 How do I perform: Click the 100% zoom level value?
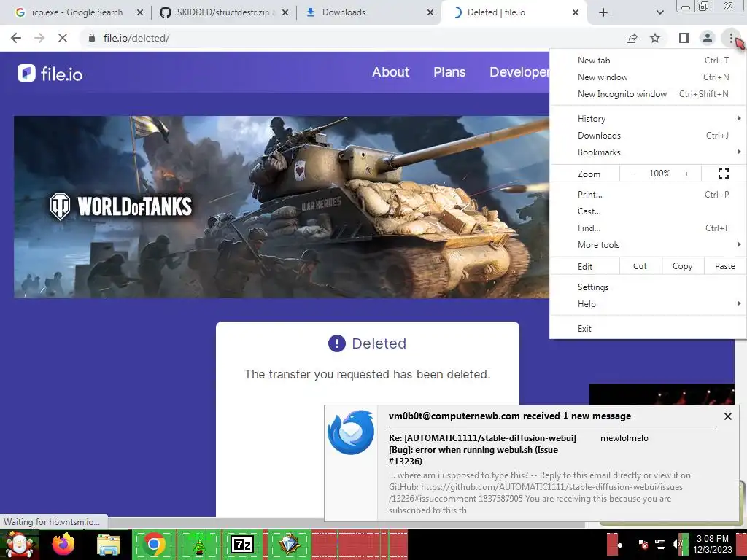659,174
